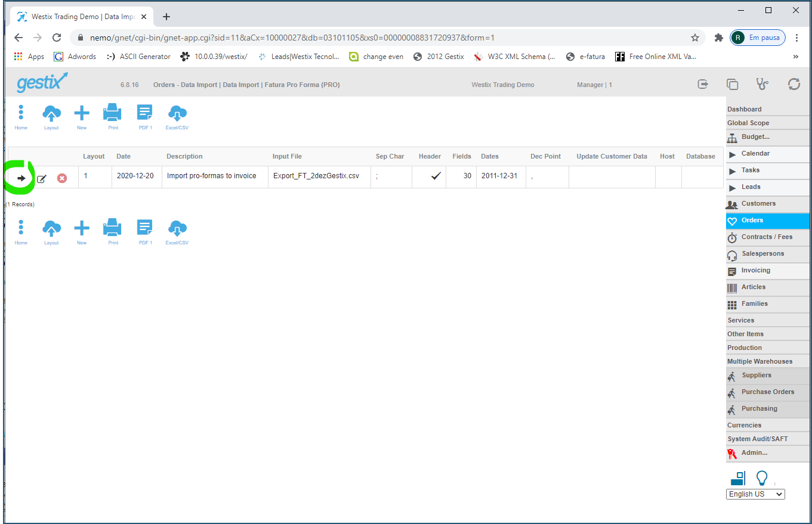Click the duplicate windows icon in header
This screenshot has width=812, height=524.
tap(732, 84)
